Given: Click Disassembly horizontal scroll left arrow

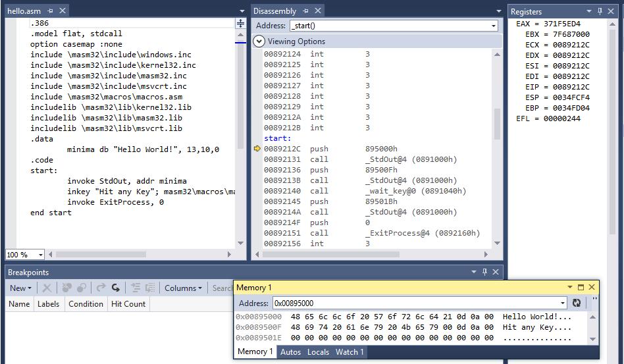Looking at the screenshot, I should coord(257,254).
